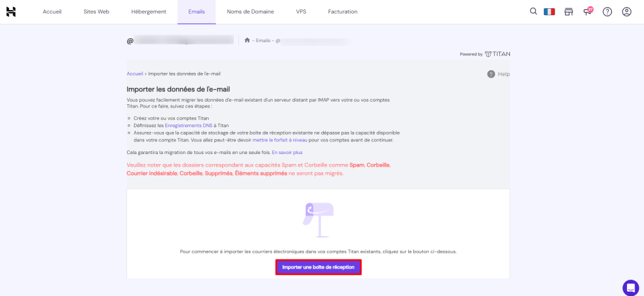644x296 pixels.
Task: Click the mailbox illustration
Action: pos(318,219)
